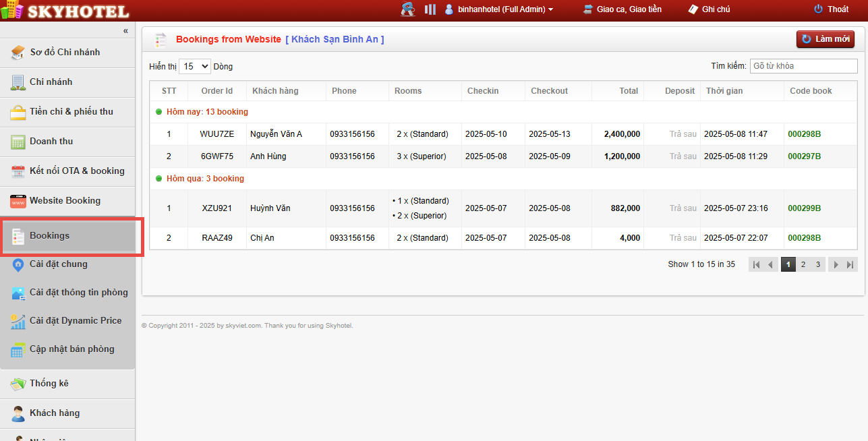Click the Doanh thu spreadsheet icon

(18, 142)
